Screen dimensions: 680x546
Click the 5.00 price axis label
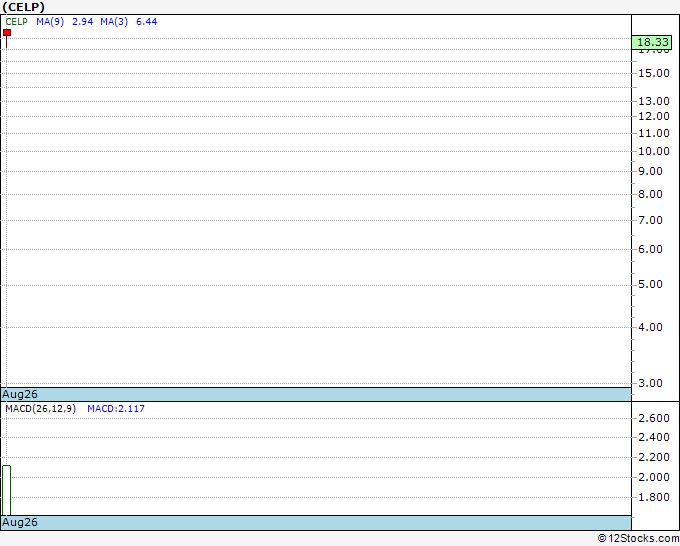[650, 284]
